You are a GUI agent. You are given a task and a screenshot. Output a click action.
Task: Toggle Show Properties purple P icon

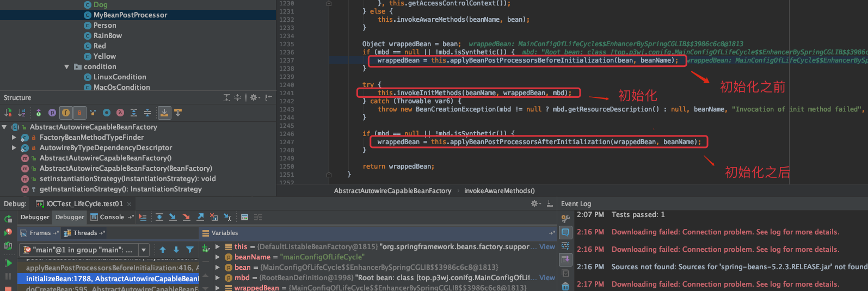pyautogui.click(x=52, y=113)
